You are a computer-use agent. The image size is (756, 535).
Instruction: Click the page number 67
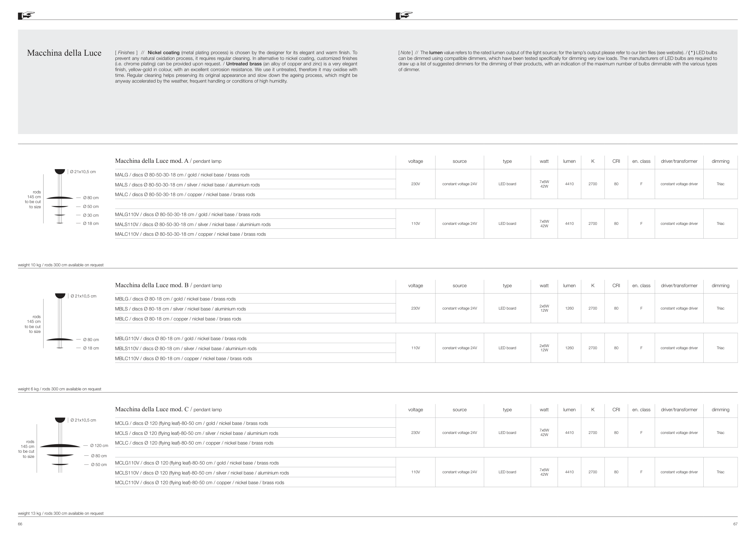735,524
